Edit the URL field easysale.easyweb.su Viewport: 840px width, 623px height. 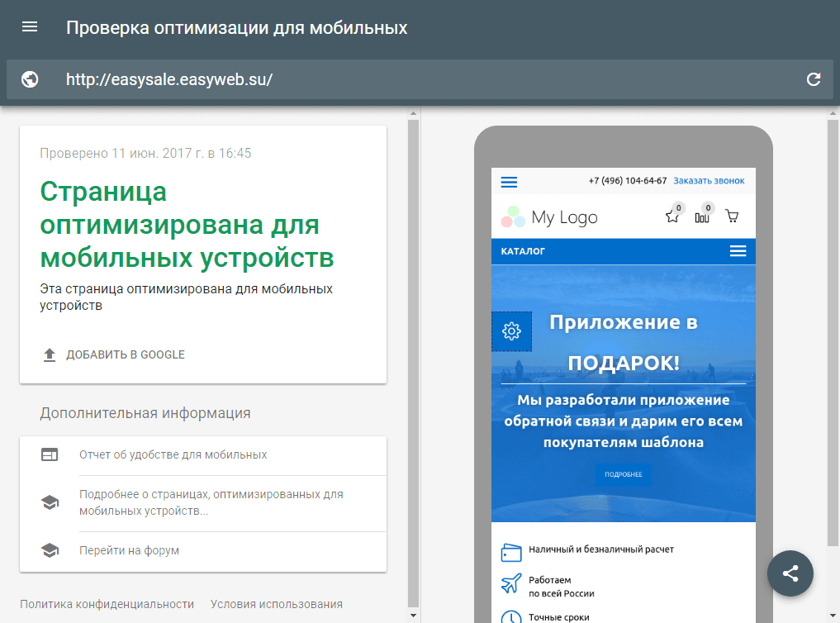[420, 79]
